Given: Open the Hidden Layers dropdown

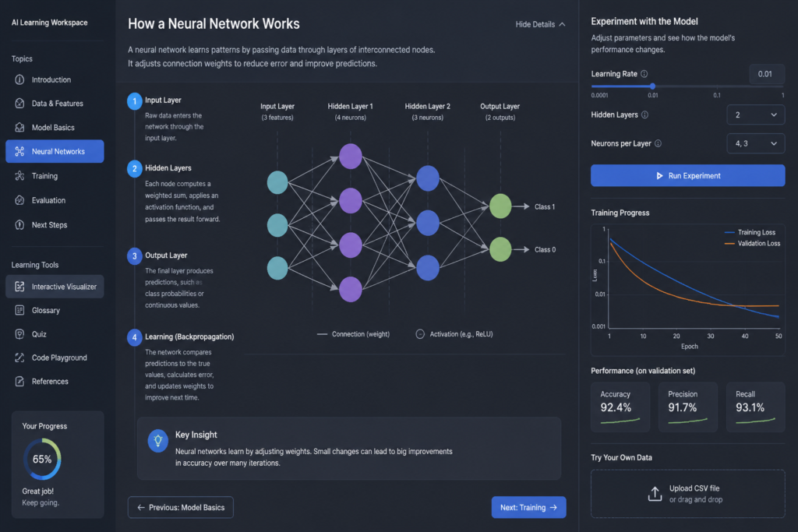Looking at the screenshot, I should [x=756, y=115].
